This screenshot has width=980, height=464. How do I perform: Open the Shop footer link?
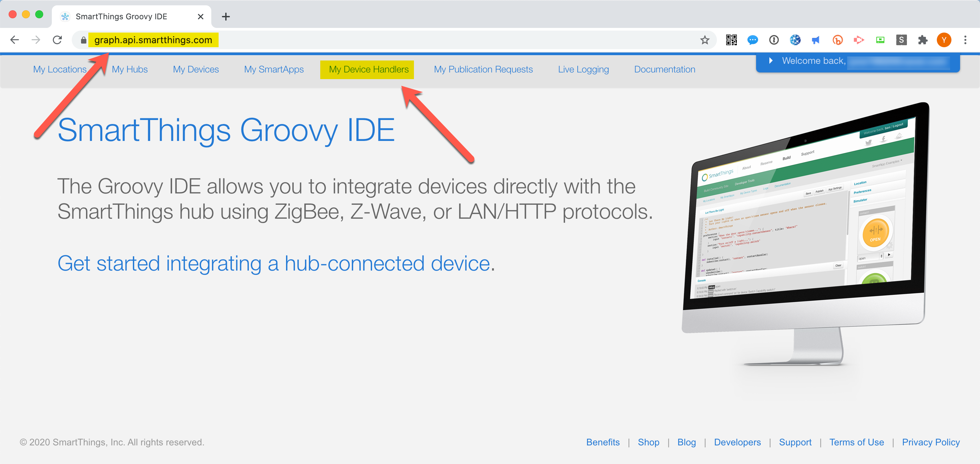(x=648, y=442)
